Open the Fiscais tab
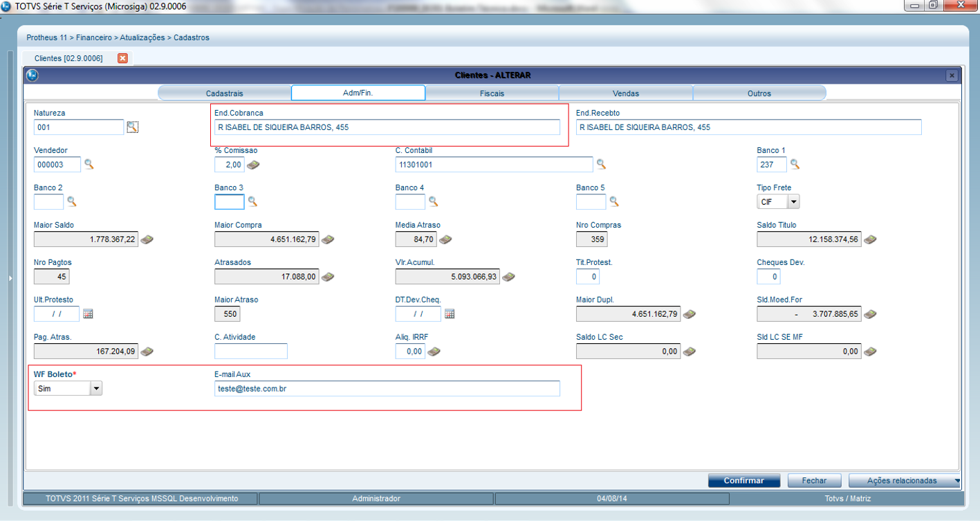Image resolution: width=980 pixels, height=521 pixels. [x=492, y=93]
